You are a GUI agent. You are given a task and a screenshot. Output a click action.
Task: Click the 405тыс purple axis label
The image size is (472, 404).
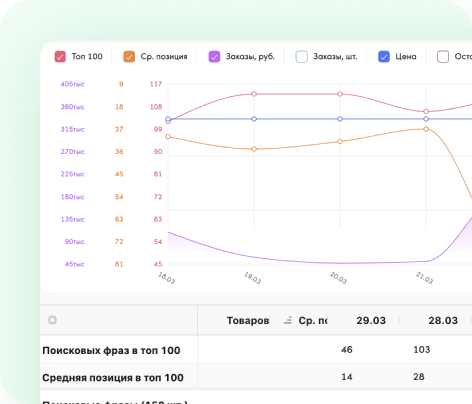pos(72,84)
